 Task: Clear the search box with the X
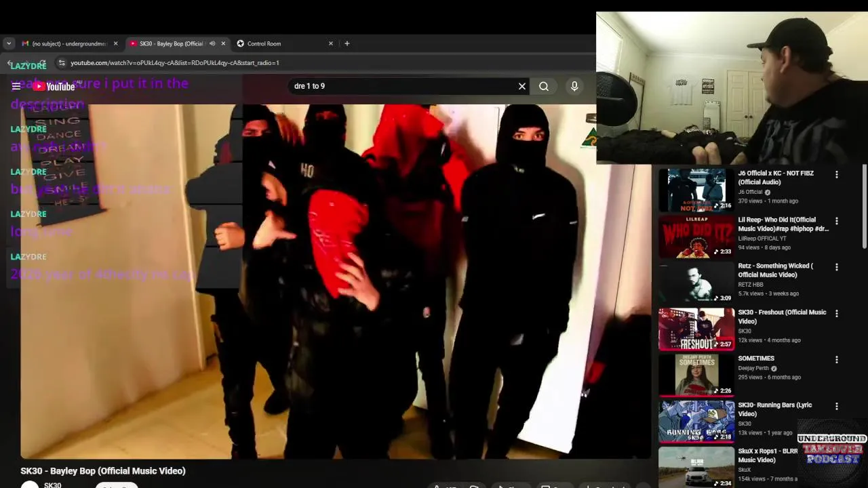pyautogui.click(x=522, y=86)
